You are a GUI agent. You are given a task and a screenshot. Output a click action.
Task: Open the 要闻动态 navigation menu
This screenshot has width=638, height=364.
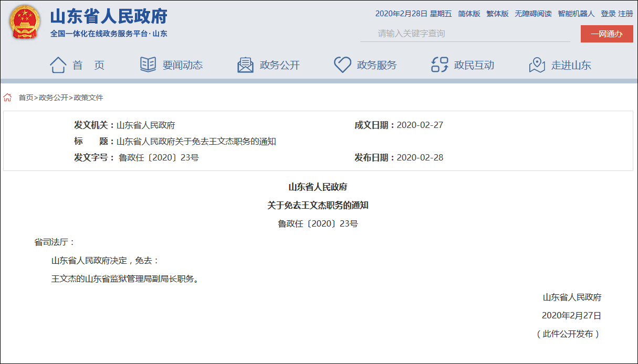183,65
